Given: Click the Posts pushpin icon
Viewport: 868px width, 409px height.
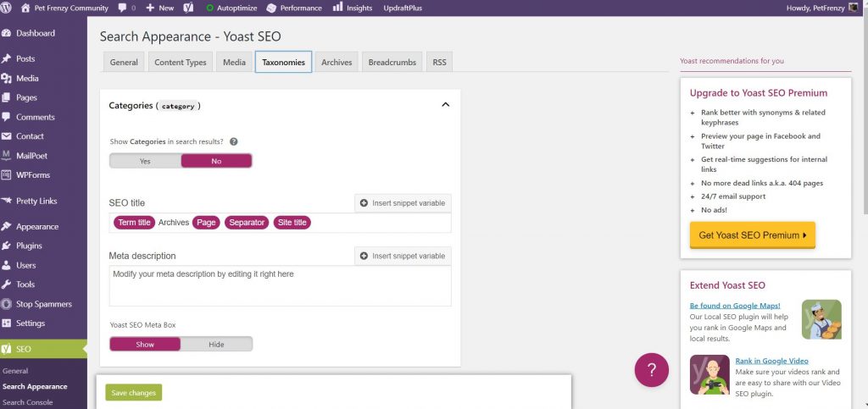Looking at the screenshot, I should (x=7, y=58).
